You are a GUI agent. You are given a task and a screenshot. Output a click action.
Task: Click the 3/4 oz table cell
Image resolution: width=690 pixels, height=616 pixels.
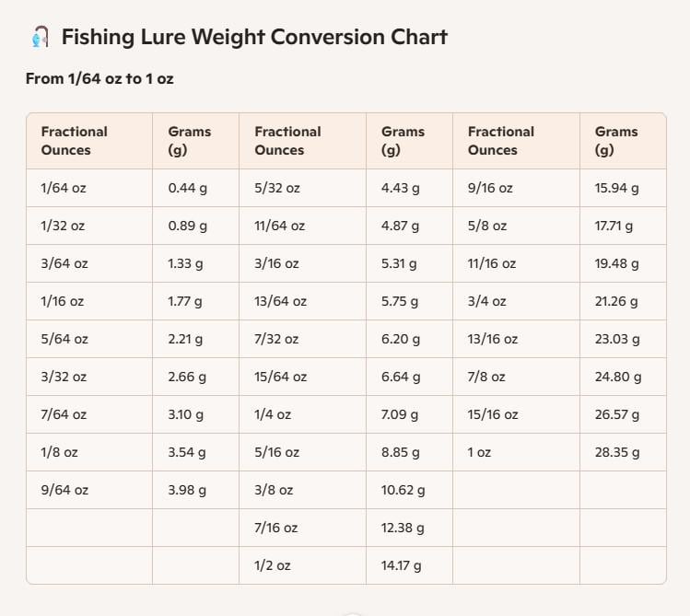(487, 301)
